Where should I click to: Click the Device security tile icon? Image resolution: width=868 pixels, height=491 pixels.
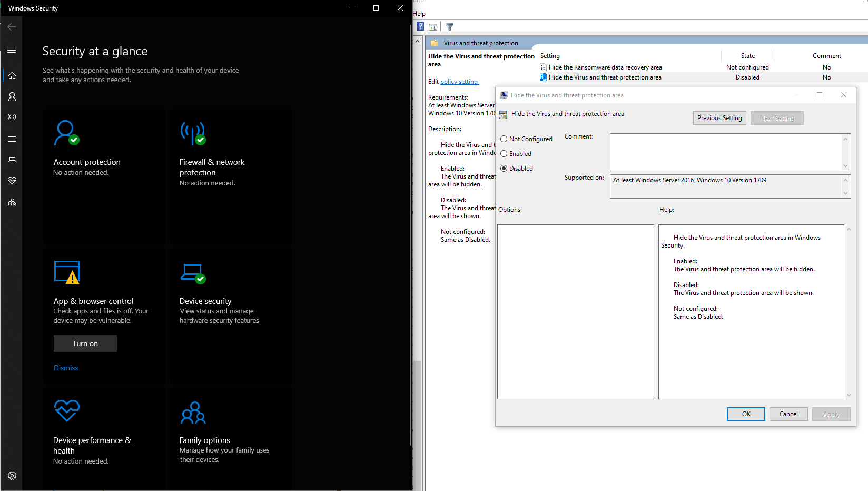pos(193,273)
